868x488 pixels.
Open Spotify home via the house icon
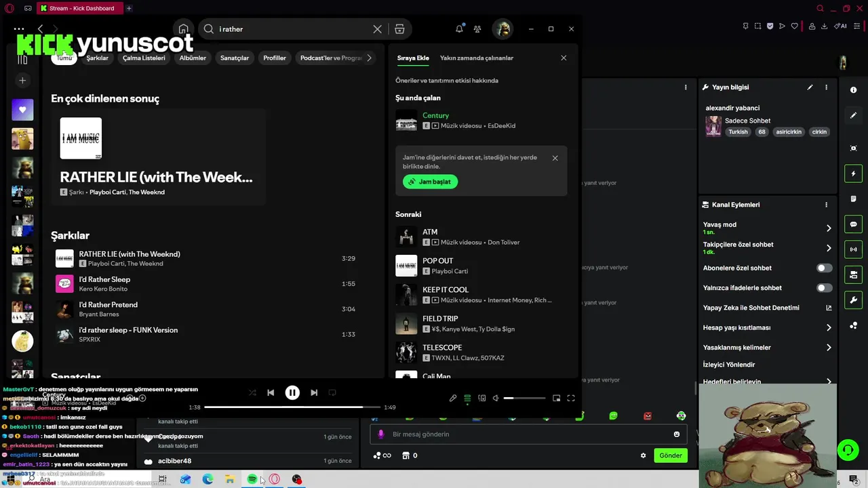(x=183, y=29)
